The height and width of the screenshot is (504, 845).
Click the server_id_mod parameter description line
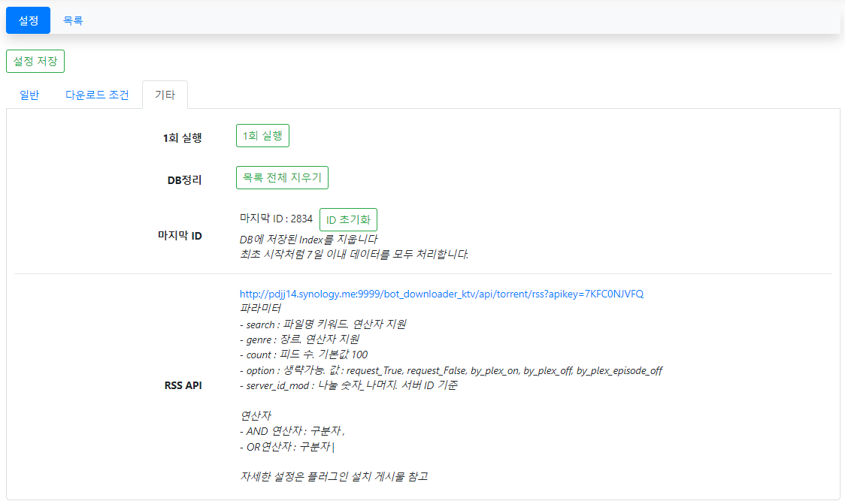[x=349, y=385]
